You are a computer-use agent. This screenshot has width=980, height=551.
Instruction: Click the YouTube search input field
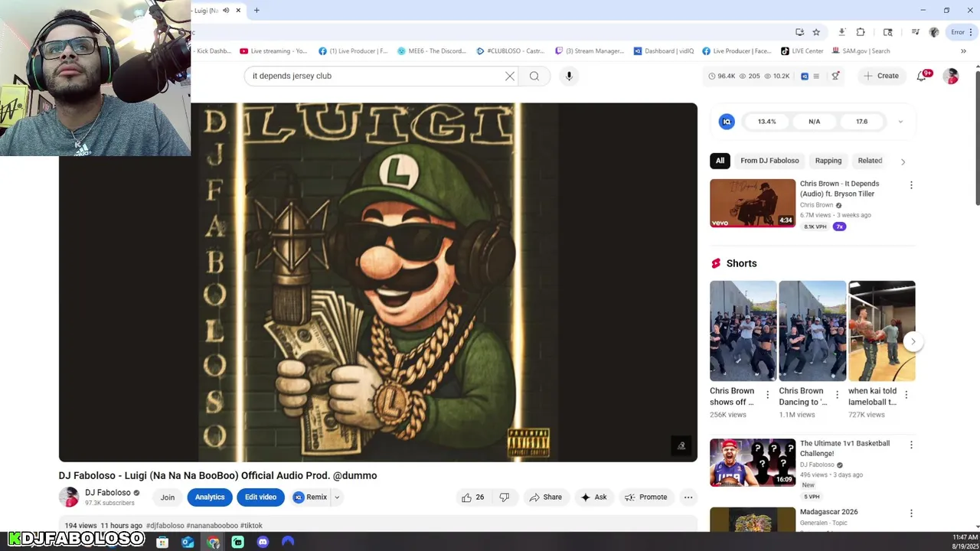tap(375, 76)
